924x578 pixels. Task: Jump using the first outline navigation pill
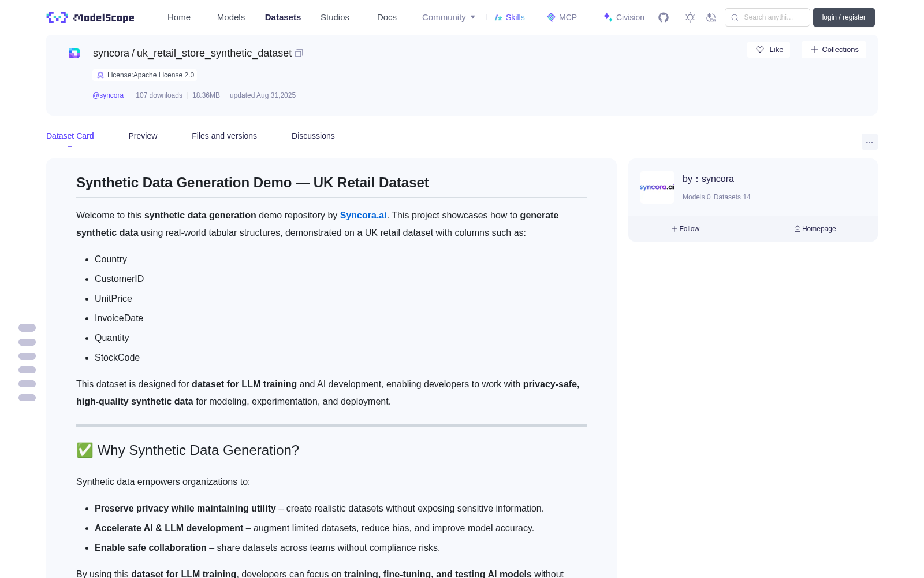pos(27,328)
